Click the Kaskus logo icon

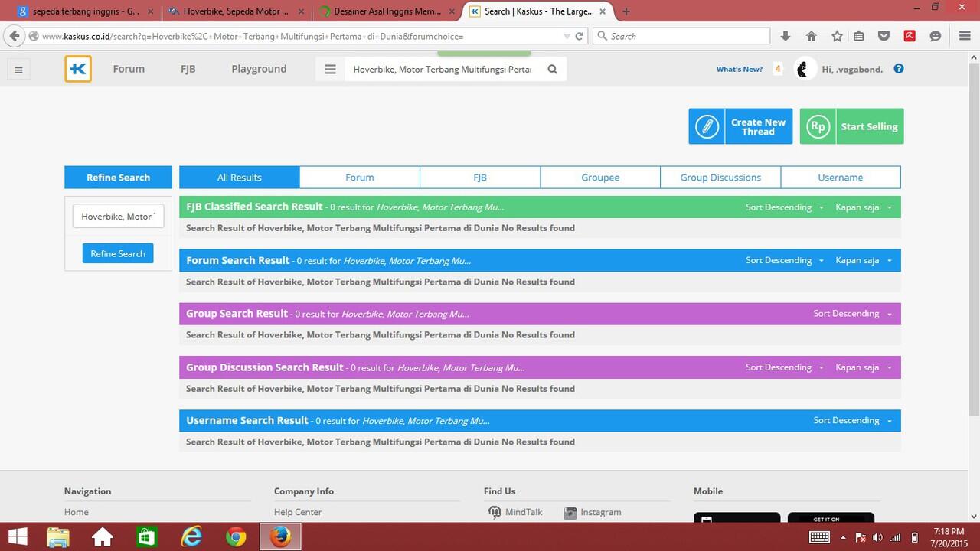pos(78,69)
